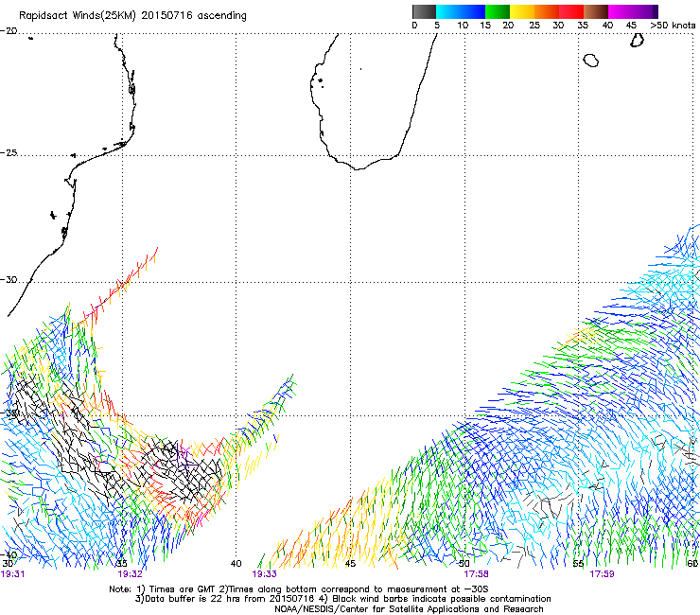Click the blue 10-15 knots color swatch
Screen dimensions: 700x615
(x=473, y=11)
